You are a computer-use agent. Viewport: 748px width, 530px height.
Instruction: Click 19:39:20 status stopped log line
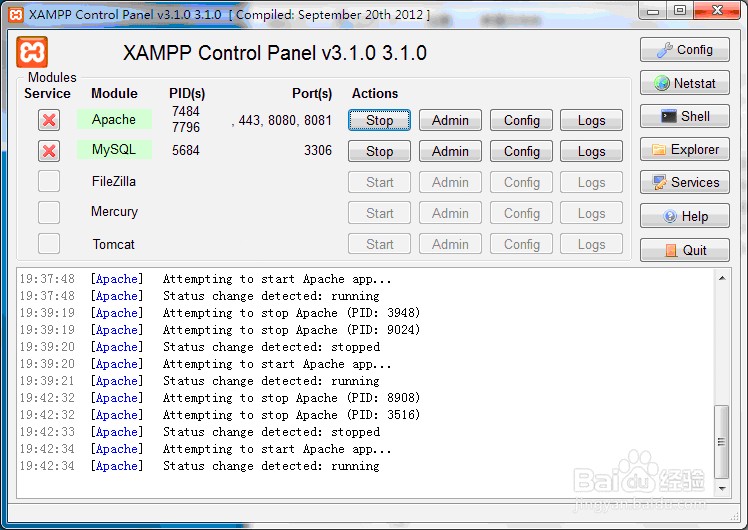(x=199, y=347)
